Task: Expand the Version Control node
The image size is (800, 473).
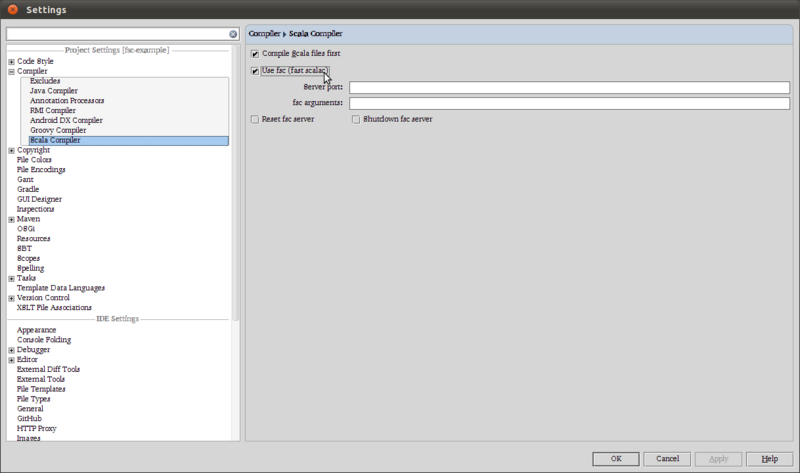Action: tap(11, 298)
